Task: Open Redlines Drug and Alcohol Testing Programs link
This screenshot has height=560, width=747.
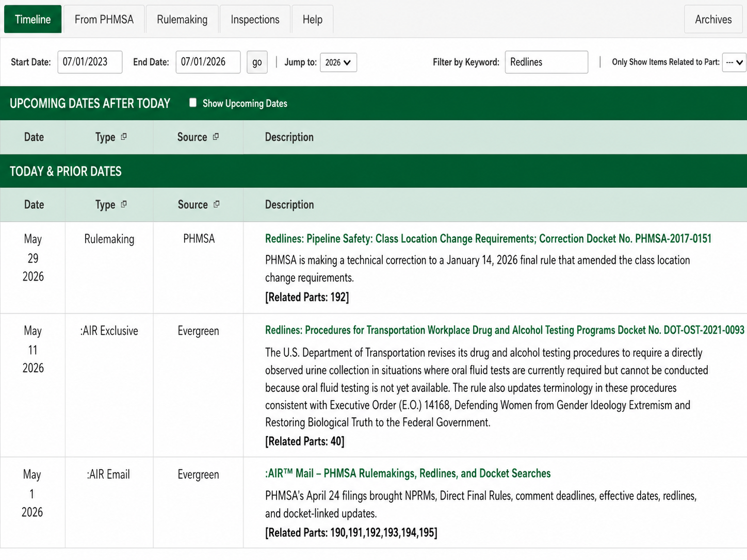Action: 505,330
